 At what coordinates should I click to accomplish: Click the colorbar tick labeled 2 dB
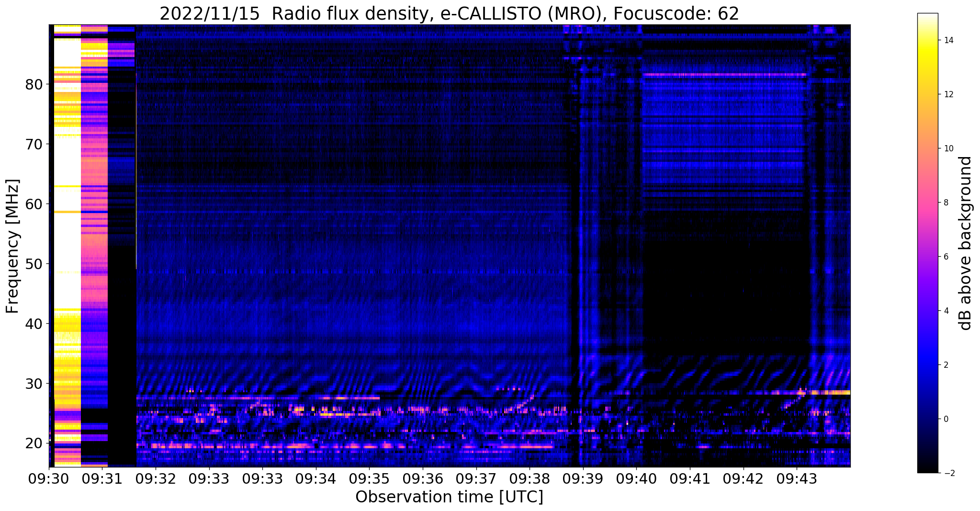(945, 365)
